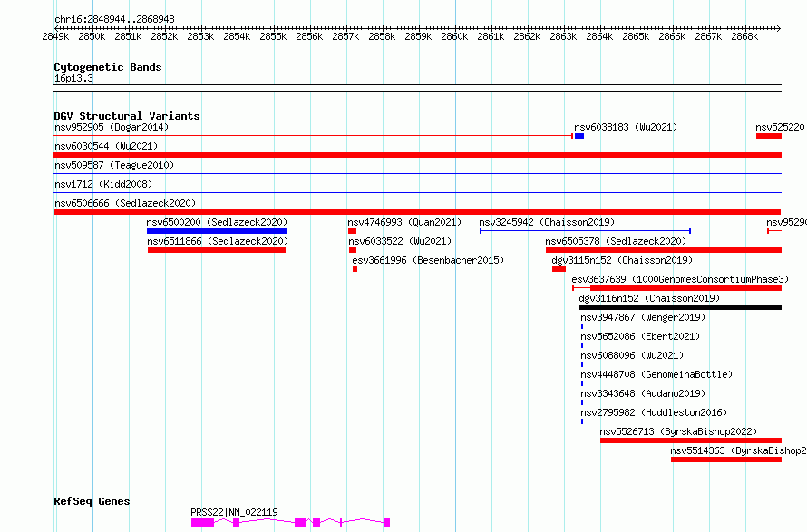Click the blue bar of nsv6500200
This screenshot has width=807, height=532.
pyautogui.click(x=218, y=231)
